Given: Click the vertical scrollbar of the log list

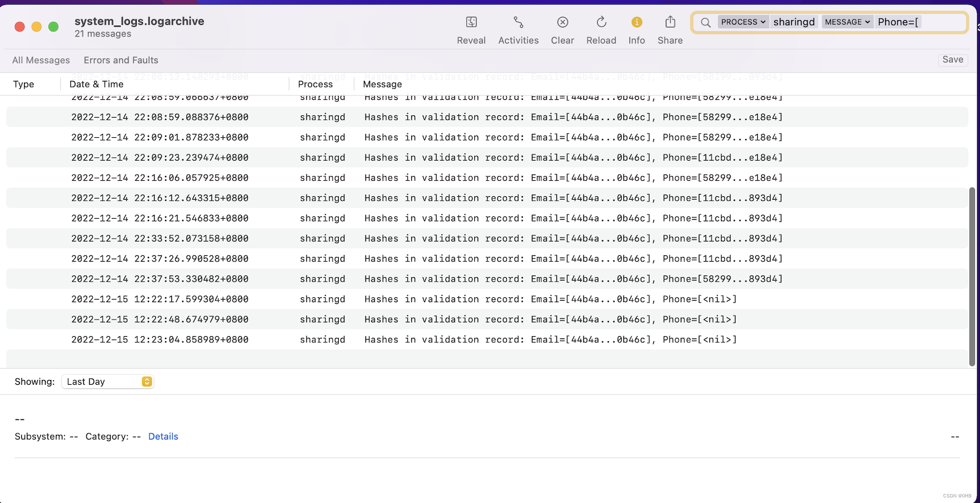Looking at the screenshot, I should point(972,277).
